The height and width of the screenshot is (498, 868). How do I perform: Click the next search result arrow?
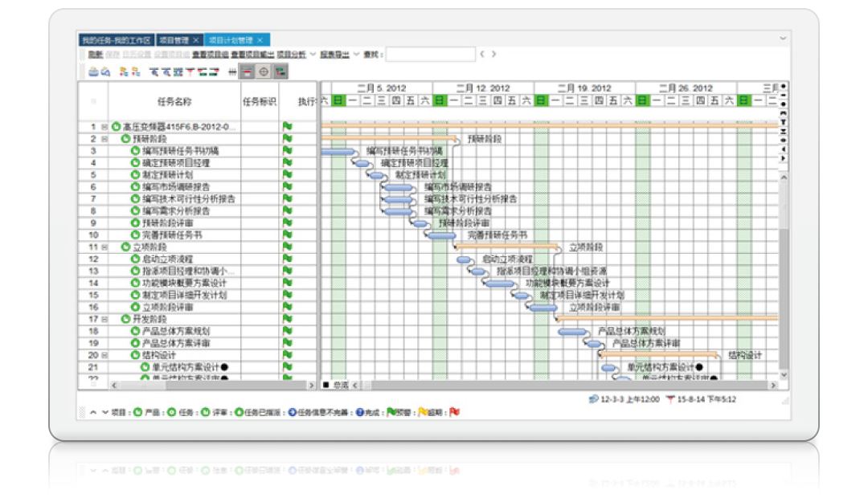493,54
